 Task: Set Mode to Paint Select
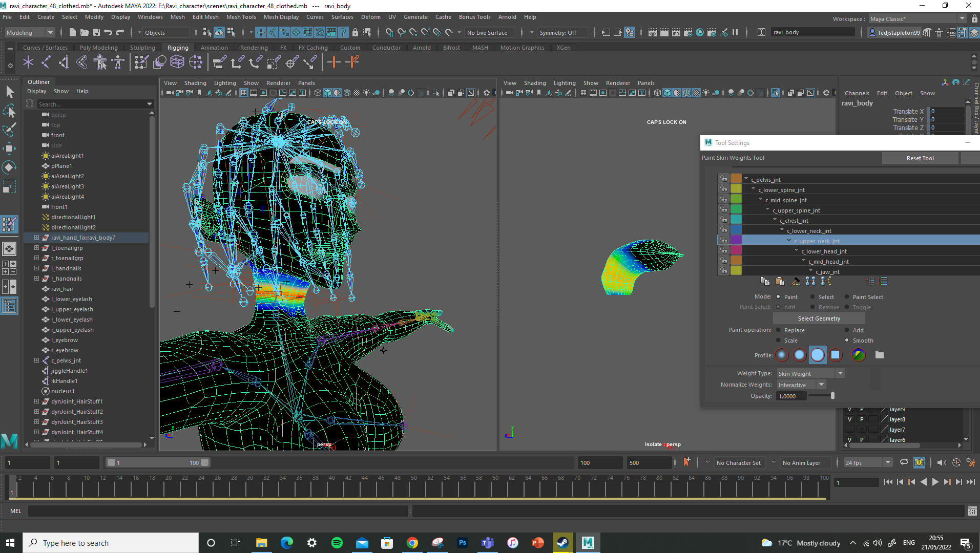point(847,297)
